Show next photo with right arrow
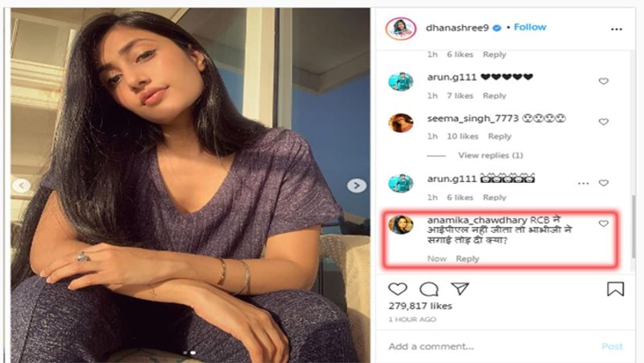 [x=356, y=186]
